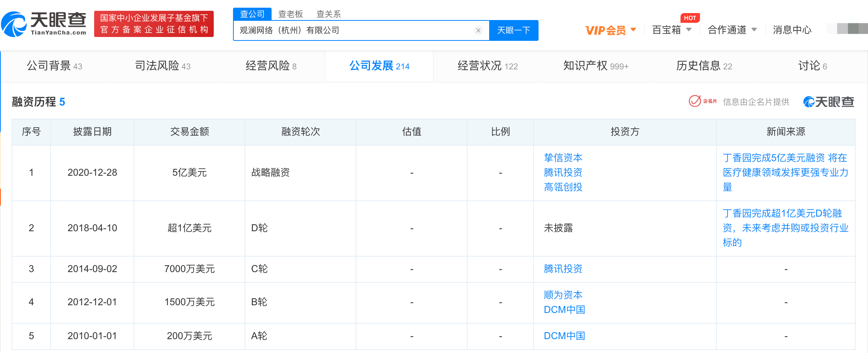
Task: Click the 顺为资本 investor link
Action: tap(563, 295)
